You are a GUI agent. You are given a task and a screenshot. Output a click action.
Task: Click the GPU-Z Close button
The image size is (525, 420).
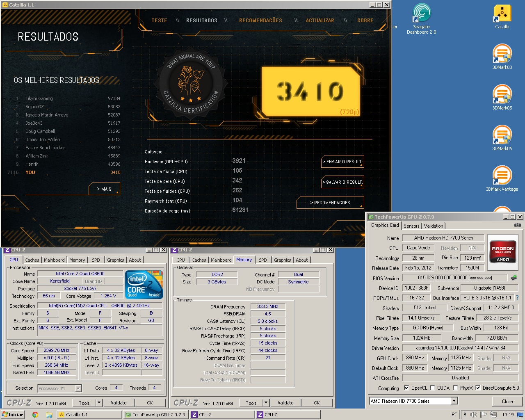507,402
